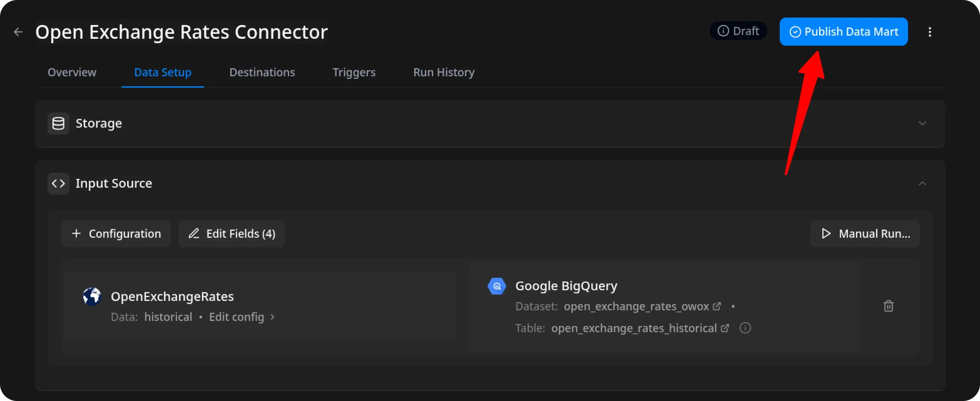The height and width of the screenshot is (401, 980).
Task: Click the Edit Fields (4) button
Action: [232, 234]
